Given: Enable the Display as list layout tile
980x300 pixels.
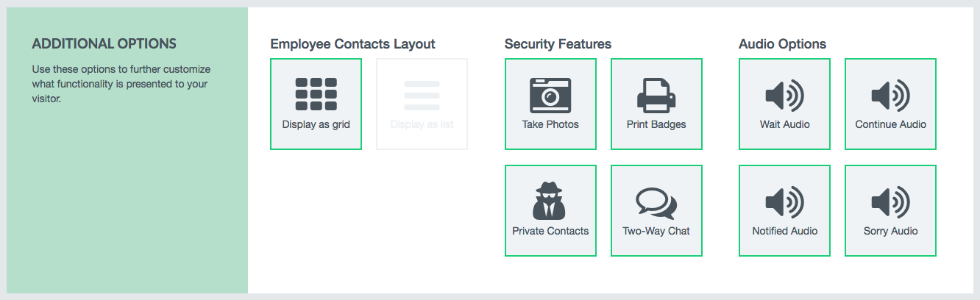Looking at the screenshot, I should [x=422, y=104].
